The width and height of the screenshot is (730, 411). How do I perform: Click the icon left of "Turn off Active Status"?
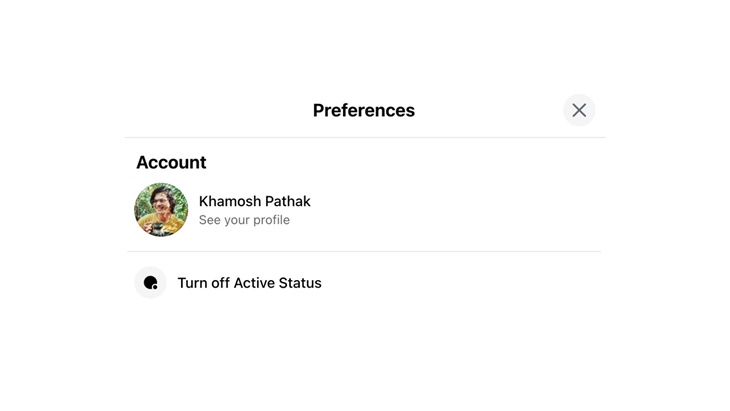[150, 283]
